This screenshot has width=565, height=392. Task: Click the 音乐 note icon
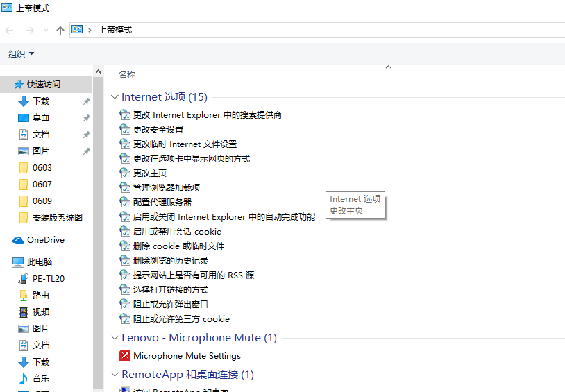point(24,379)
